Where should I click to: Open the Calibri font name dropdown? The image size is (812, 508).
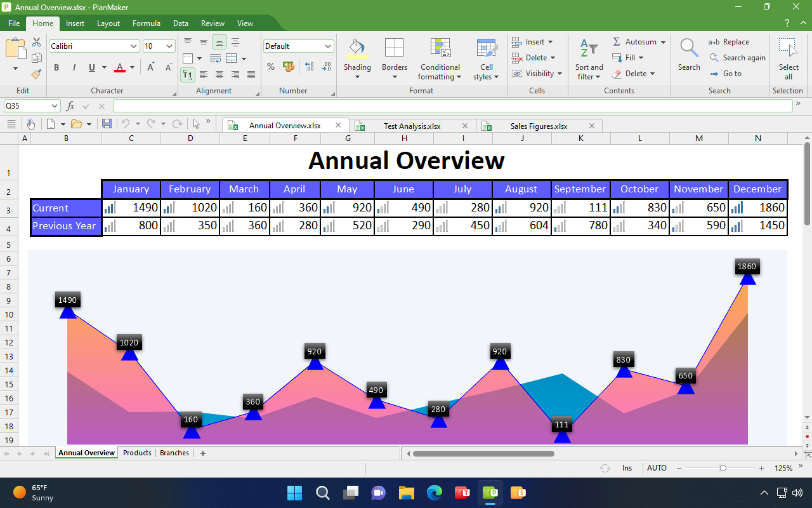[x=134, y=46]
